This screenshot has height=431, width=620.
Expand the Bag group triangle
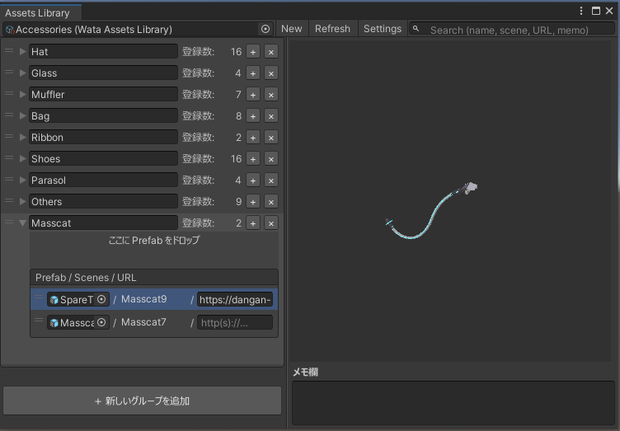(x=23, y=116)
